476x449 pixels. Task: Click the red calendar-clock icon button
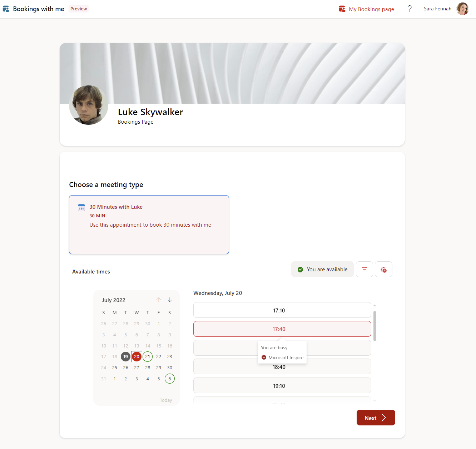383,269
